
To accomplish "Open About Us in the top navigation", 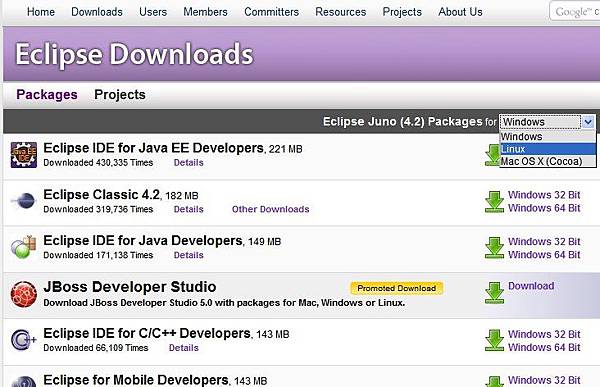I will coord(460,12).
